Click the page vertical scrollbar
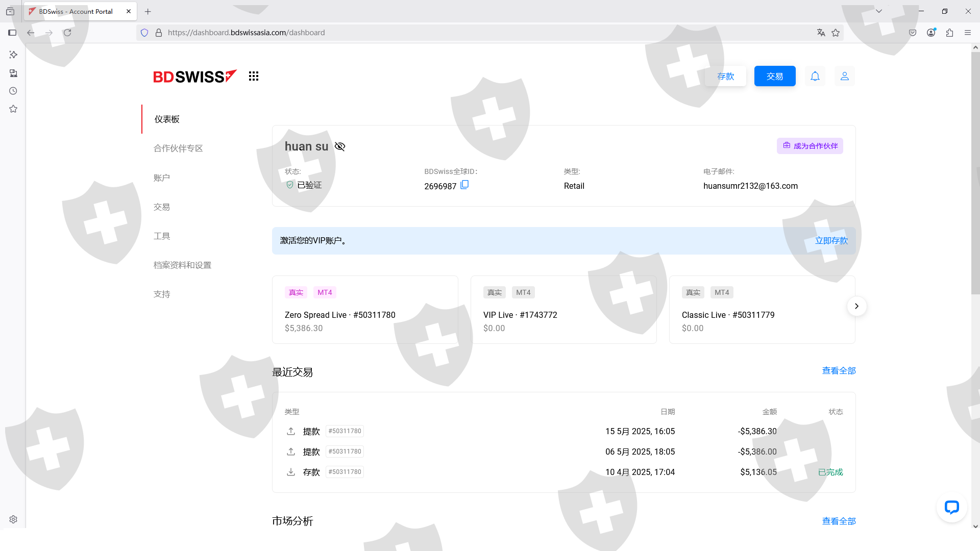 (x=975, y=173)
